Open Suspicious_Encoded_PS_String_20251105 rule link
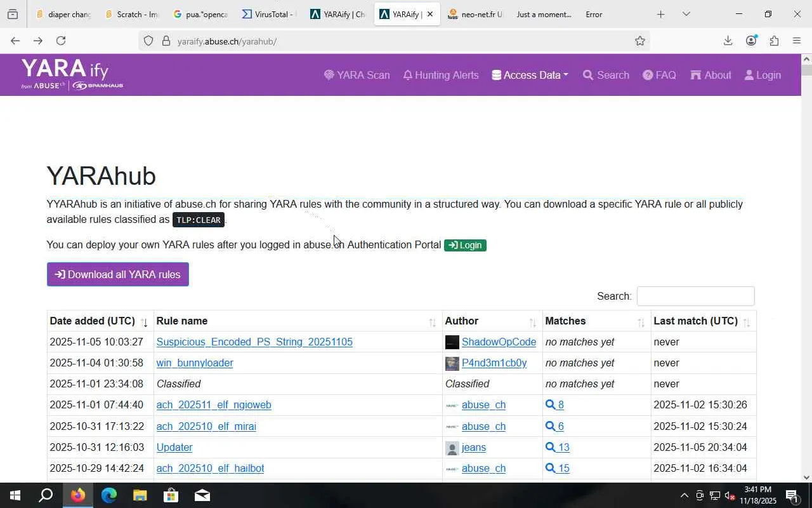 click(x=254, y=342)
